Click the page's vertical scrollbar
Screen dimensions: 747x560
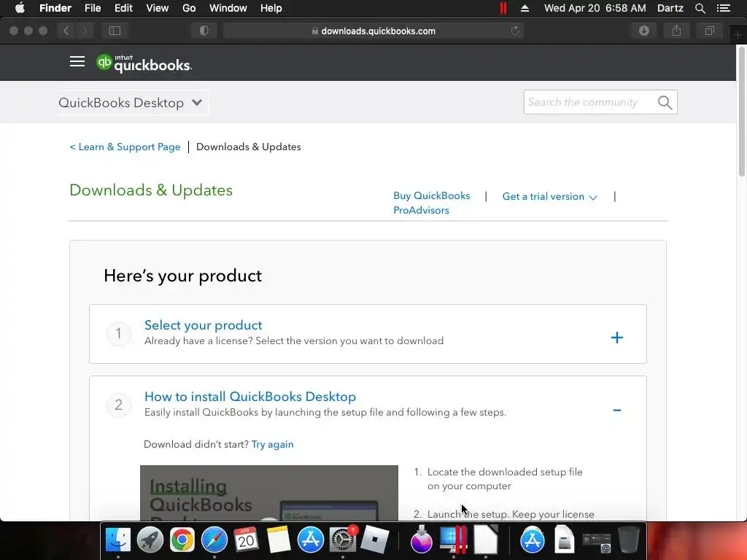tap(742, 112)
